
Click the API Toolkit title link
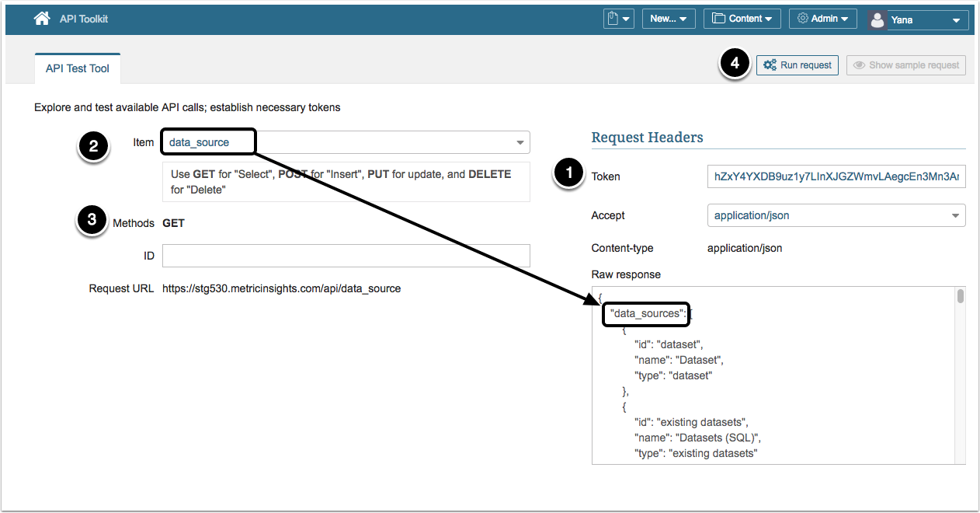[x=84, y=19]
